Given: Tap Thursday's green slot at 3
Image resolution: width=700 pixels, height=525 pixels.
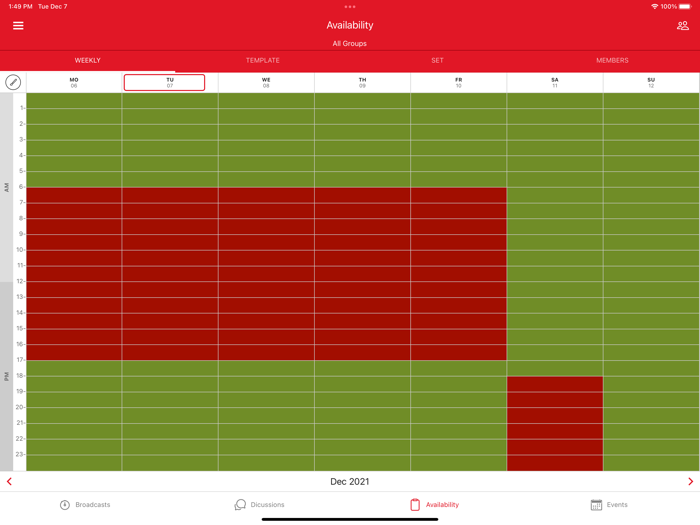Looking at the screenshot, I should [362, 147].
